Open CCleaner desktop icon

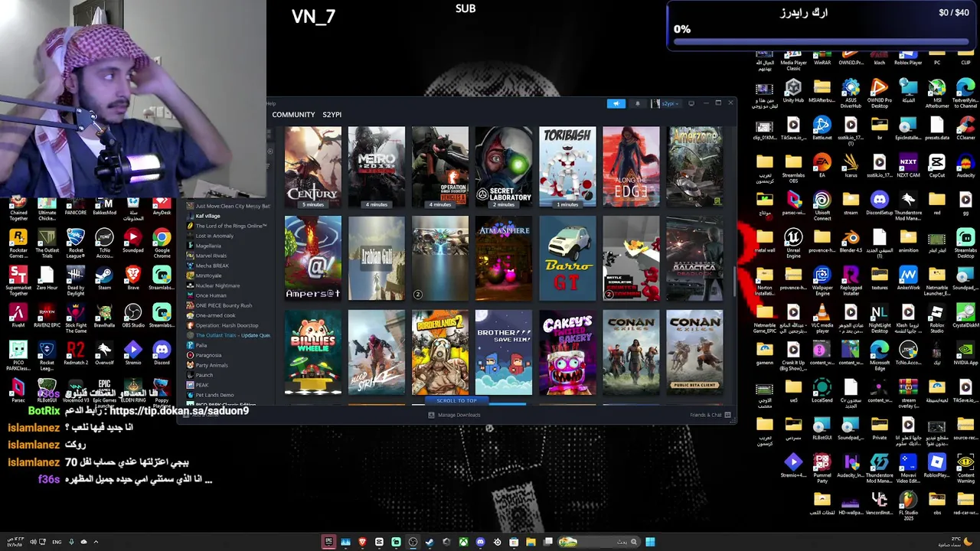(965, 129)
